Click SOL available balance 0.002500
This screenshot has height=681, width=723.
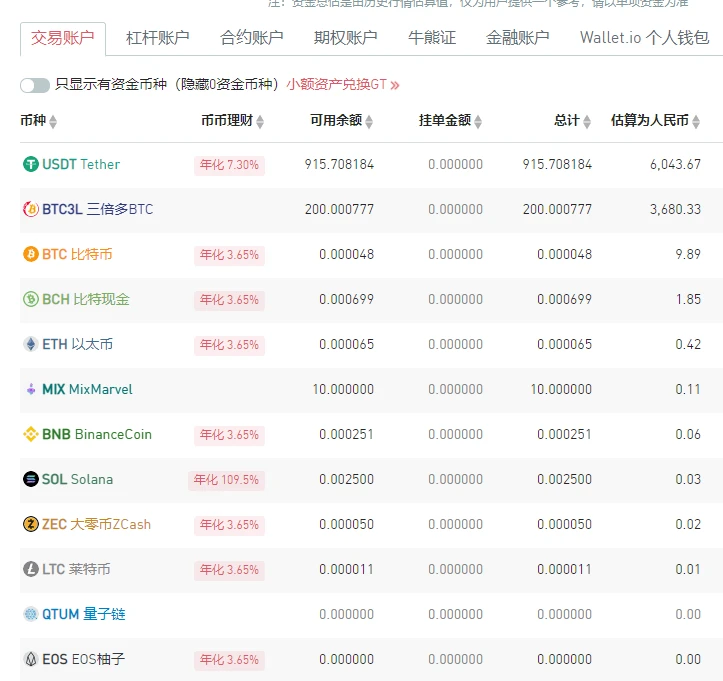pos(347,479)
